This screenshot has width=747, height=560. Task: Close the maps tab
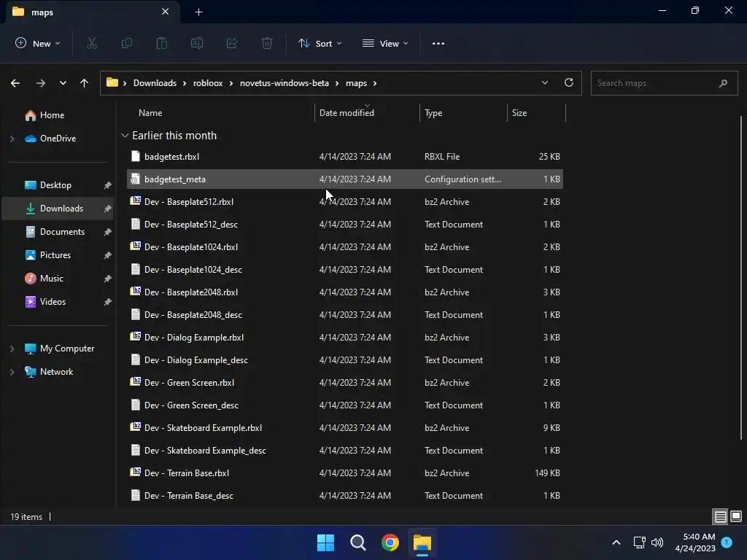point(166,12)
